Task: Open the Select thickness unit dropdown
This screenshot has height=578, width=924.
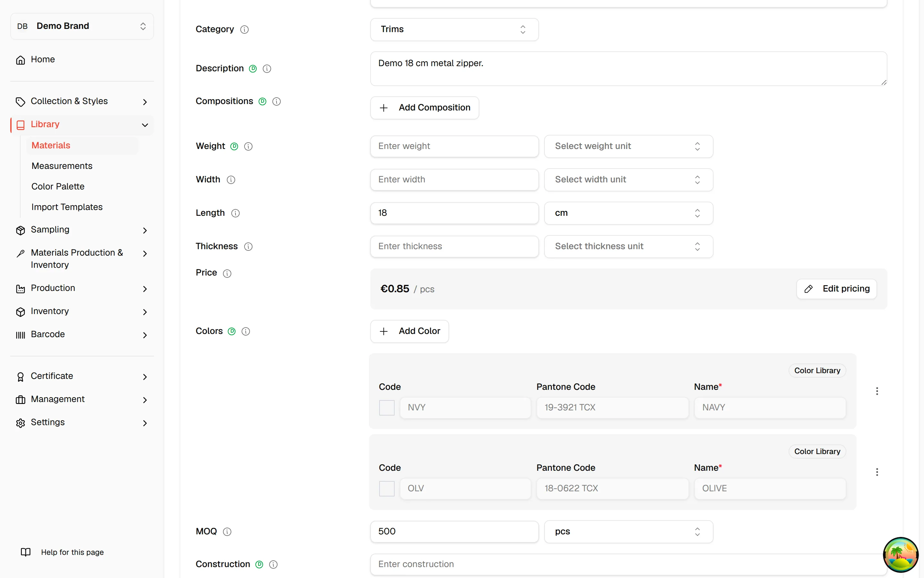Action: 629,247
